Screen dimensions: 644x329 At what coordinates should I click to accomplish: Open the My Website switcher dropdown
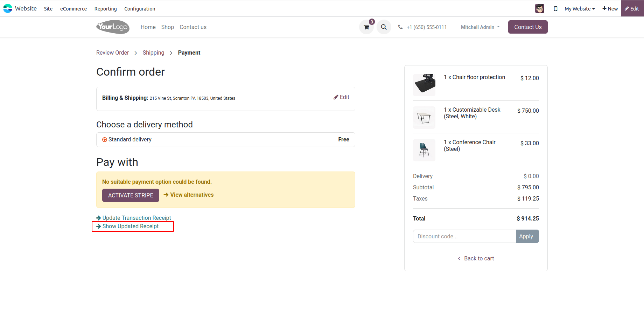click(580, 9)
